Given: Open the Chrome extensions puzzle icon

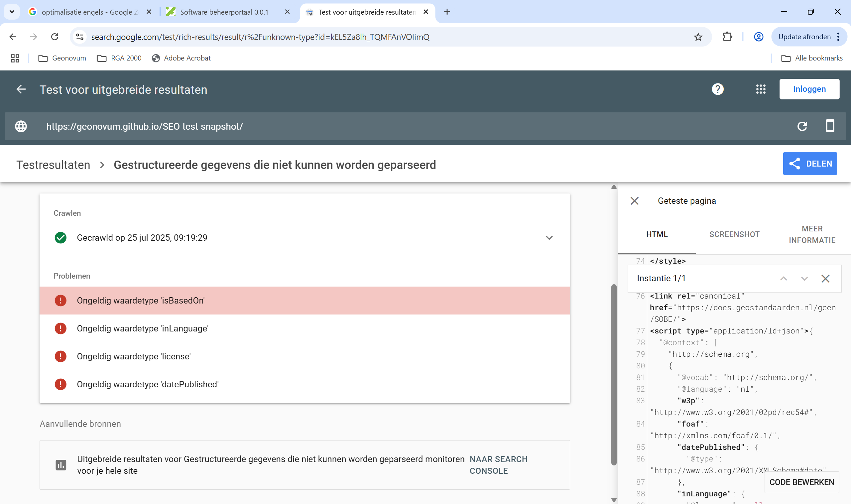Looking at the screenshot, I should coord(727,37).
